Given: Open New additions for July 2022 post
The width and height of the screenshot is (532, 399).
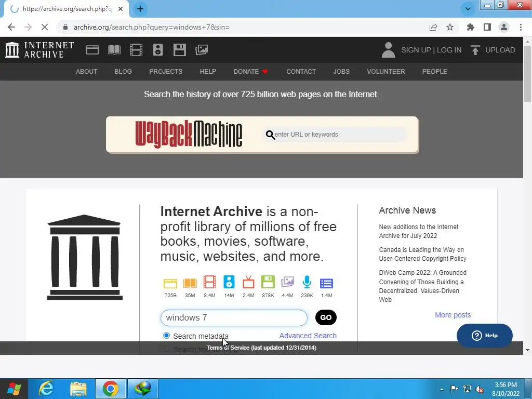Looking at the screenshot, I should coord(418,231).
